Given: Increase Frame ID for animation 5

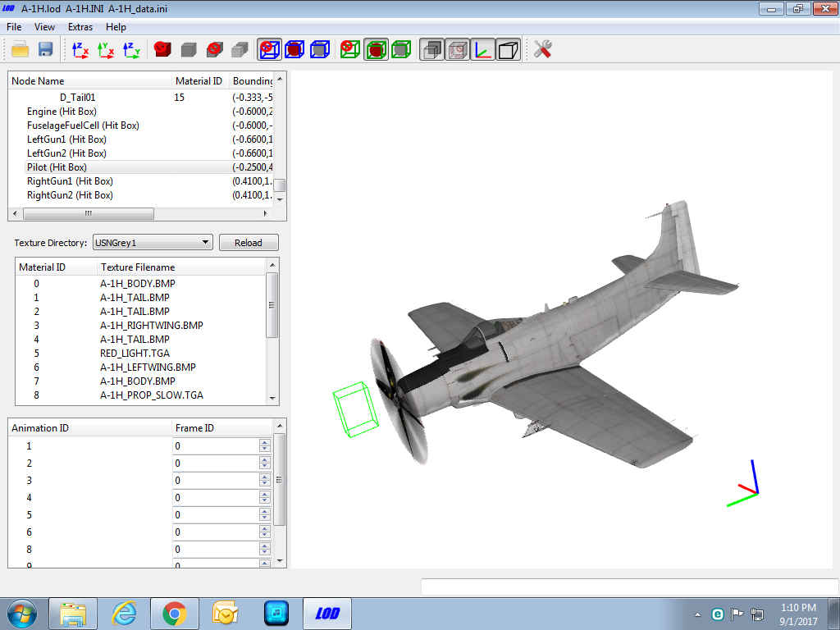Looking at the screenshot, I should pos(265,511).
